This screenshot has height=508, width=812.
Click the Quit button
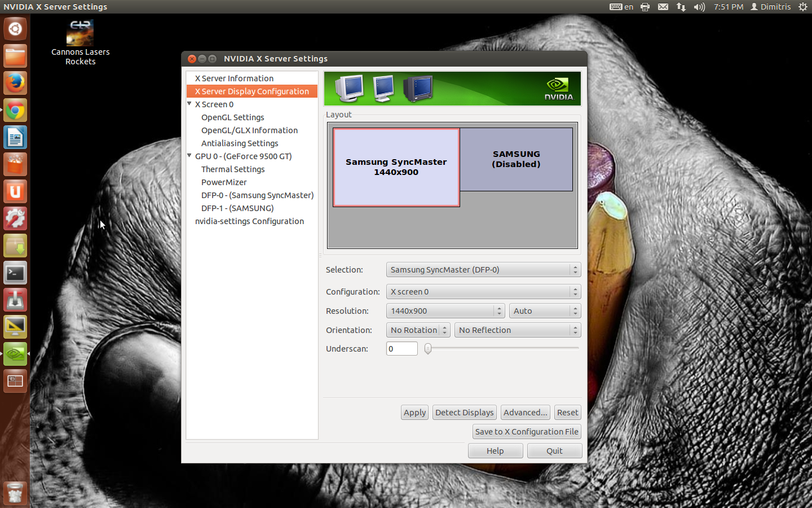tap(554, 451)
